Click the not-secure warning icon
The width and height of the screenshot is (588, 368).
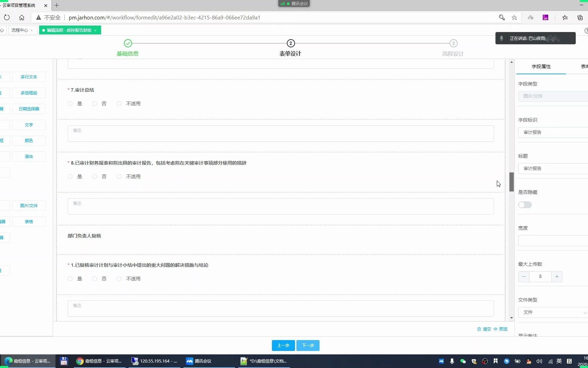click(38, 17)
